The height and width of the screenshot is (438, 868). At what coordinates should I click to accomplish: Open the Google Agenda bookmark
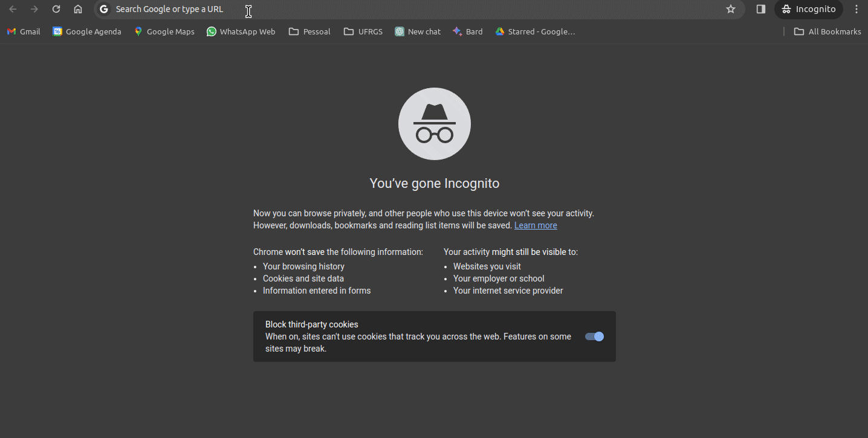coord(87,31)
